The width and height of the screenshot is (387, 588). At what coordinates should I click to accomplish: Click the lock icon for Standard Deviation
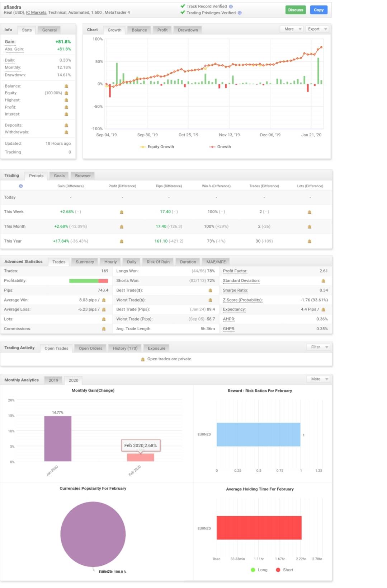tap(323, 281)
